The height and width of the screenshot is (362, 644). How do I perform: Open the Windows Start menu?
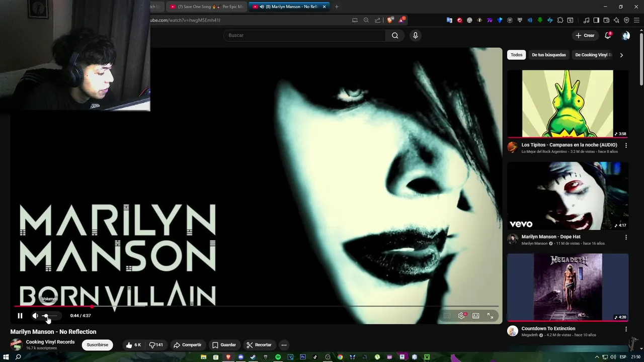point(6,357)
